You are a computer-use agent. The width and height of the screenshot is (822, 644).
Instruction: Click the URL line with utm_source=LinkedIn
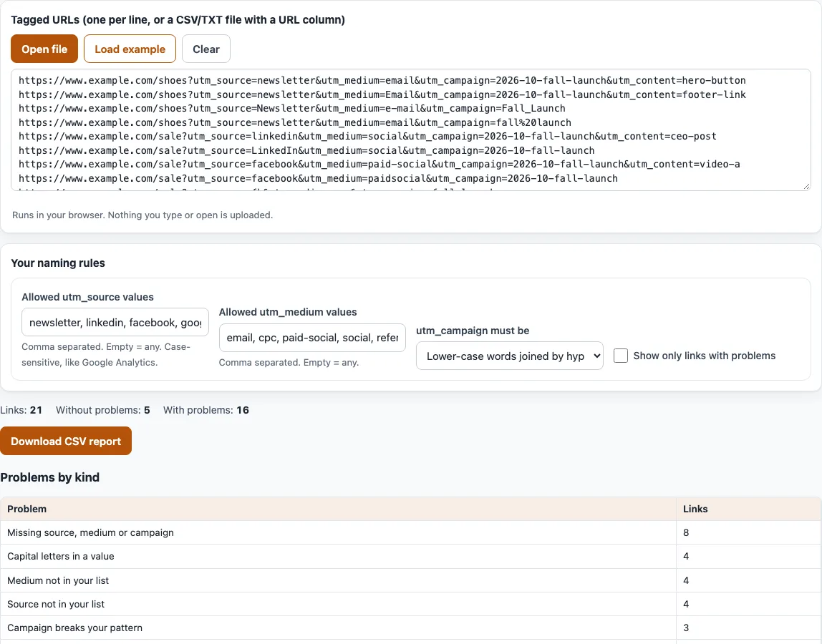tap(306, 150)
